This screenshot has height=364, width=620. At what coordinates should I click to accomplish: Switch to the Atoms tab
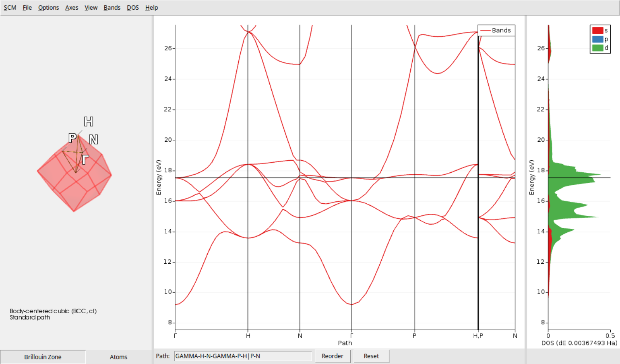click(x=118, y=357)
